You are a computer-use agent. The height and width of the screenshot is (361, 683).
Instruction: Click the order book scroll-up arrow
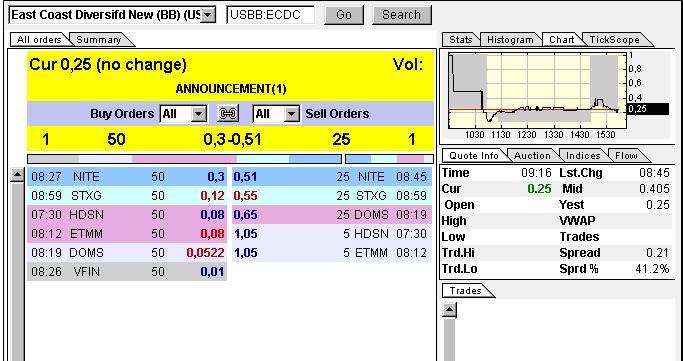[x=17, y=175]
